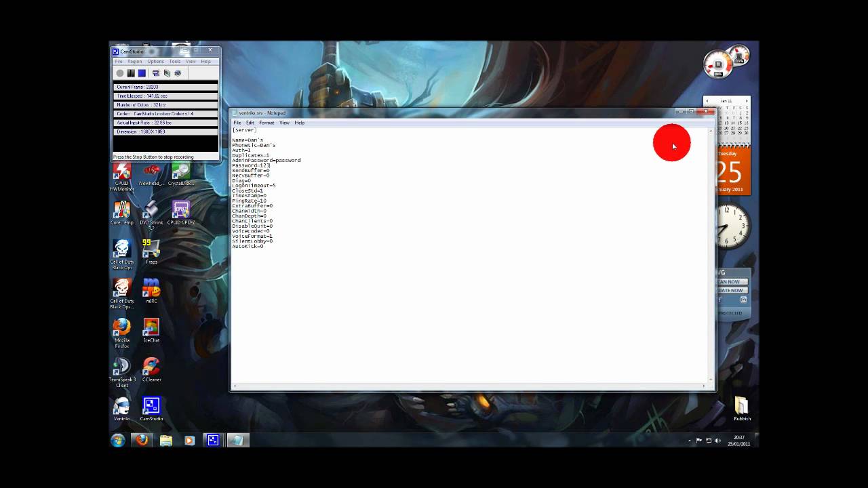Screen dimensions: 868x488
Task: Toggle CamStudio screen annotations icon
Action: click(156, 73)
